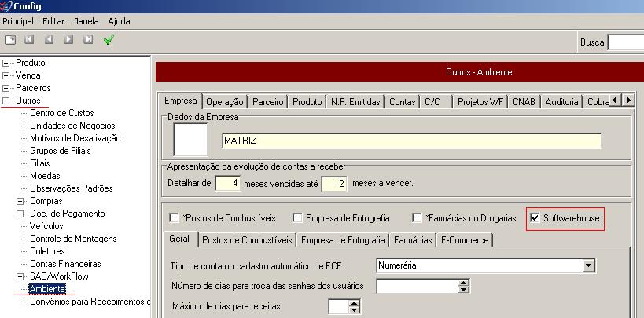Go to last record toolbar arrow
The image size is (644, 318).
pos(88,39)
